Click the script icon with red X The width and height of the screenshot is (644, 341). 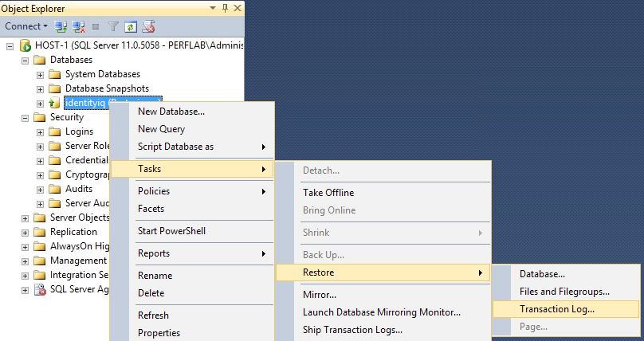[148, 26]
